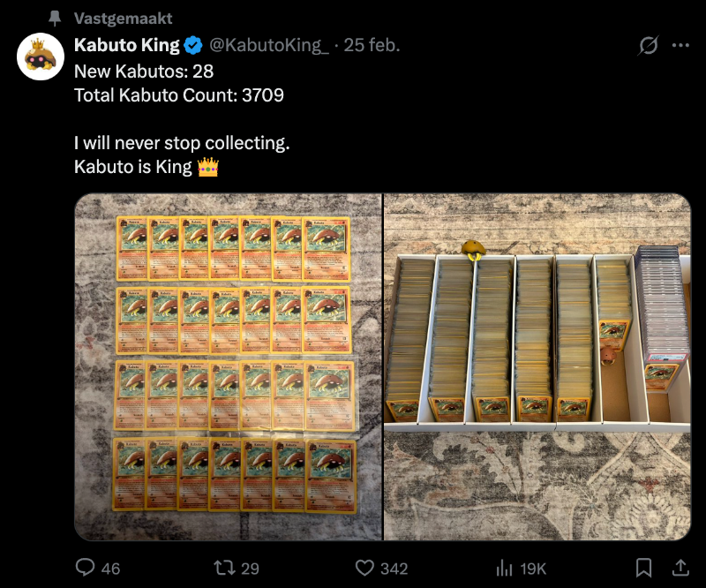Open the Kabuto King display name link

pos(127,45)
